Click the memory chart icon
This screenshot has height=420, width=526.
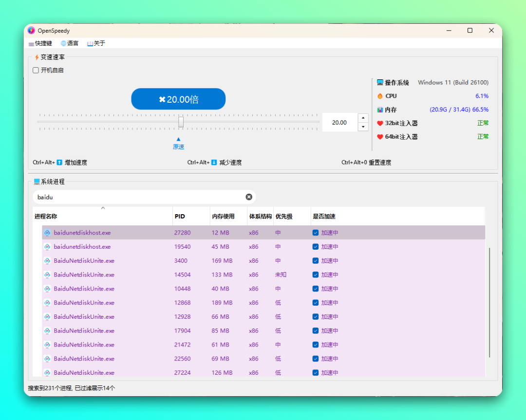380,110
